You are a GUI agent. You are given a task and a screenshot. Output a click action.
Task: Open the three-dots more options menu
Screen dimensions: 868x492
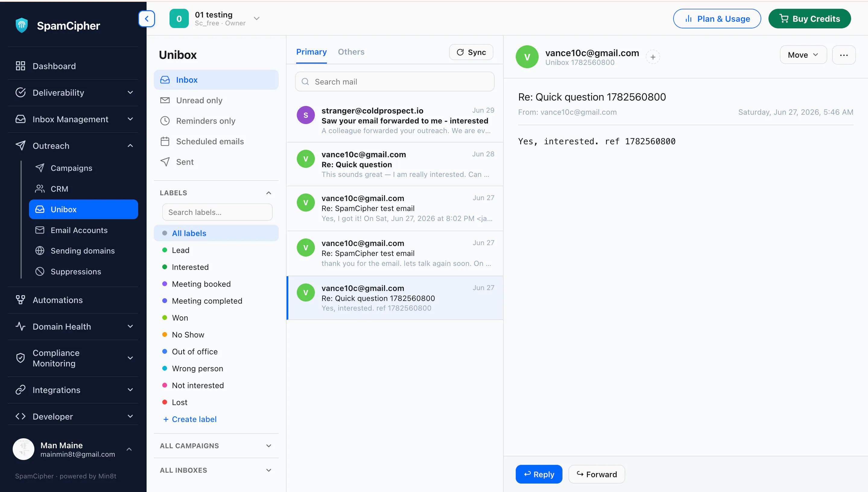click(844, 55)
